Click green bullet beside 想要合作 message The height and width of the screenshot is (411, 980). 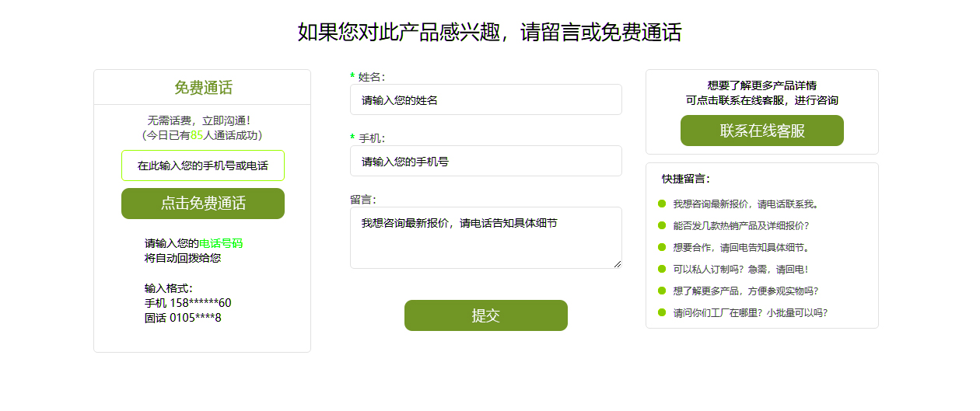pos(662,248)
